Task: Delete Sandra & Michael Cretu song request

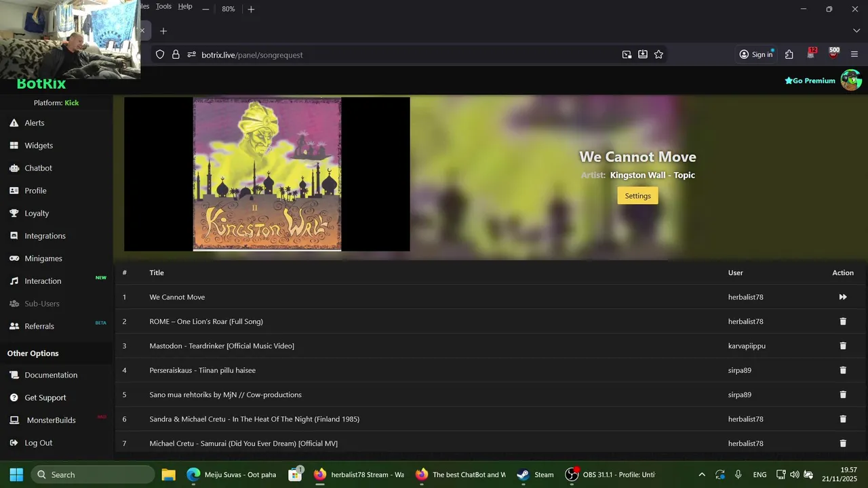Action: (x=843, y=419)
